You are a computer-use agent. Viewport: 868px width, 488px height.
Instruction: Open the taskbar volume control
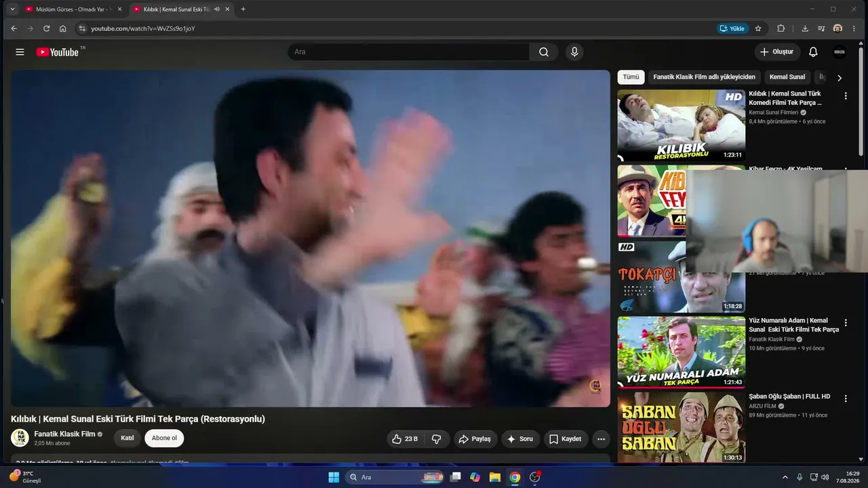(825, 477)
